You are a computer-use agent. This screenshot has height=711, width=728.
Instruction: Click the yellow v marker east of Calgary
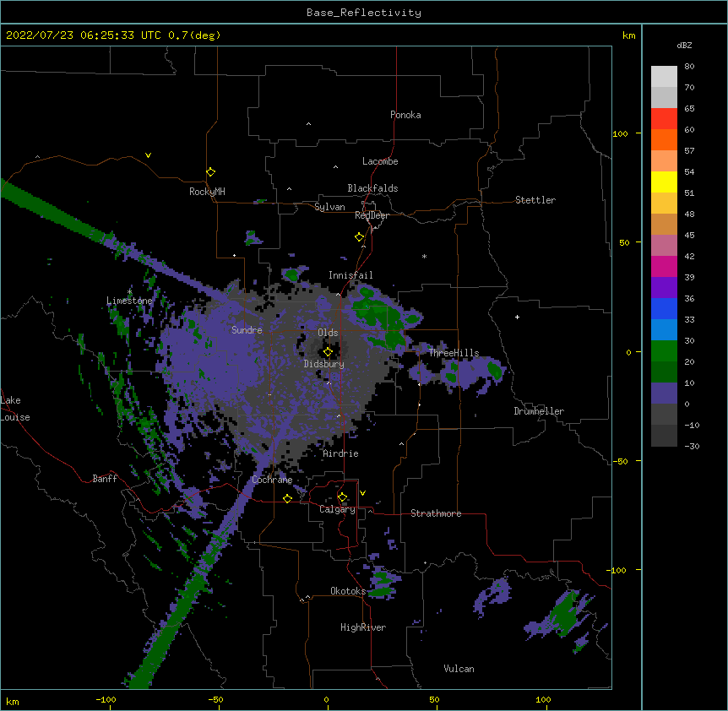[362, 493]
